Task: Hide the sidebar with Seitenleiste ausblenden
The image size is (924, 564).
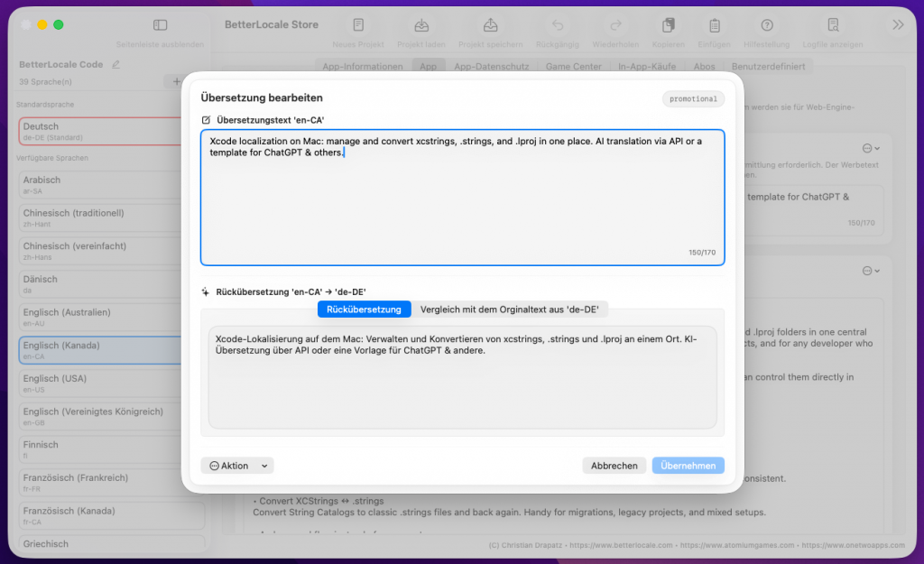Action: click(x=160, y=25)
